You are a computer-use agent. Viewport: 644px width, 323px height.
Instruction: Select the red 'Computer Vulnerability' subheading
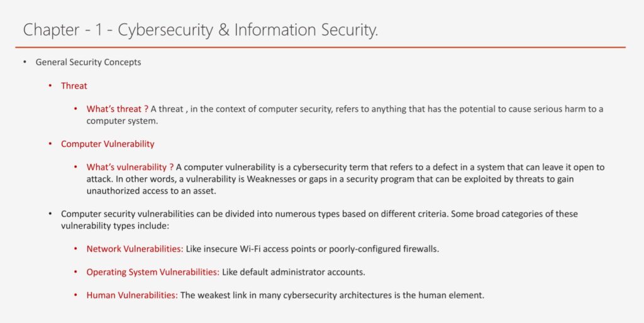click(108, 144)
